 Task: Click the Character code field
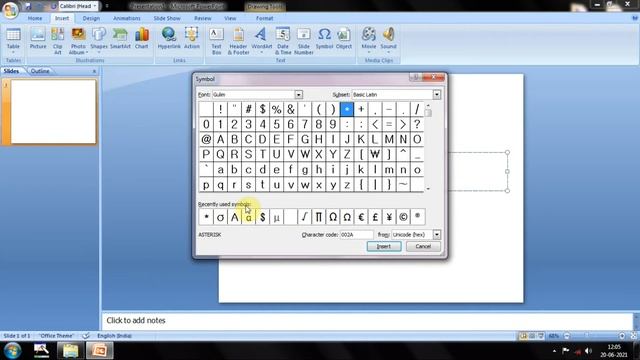(x=356, y=235)
